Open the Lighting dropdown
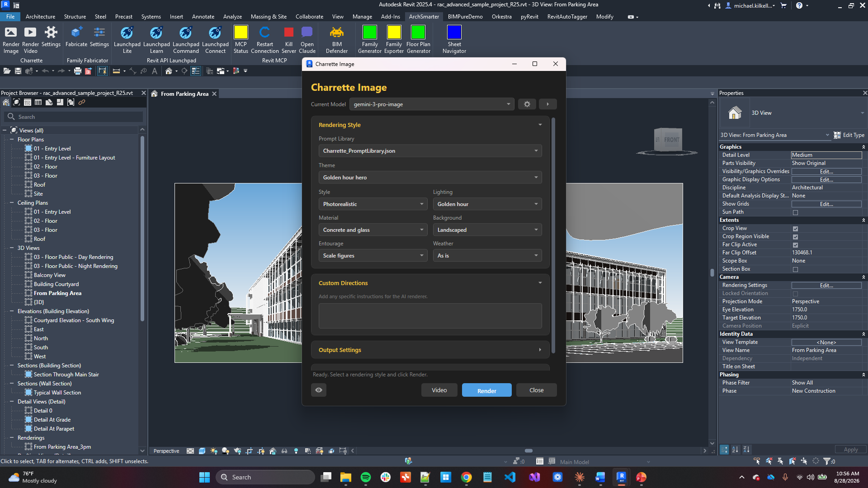This screenshot has width=868, height=488. point(487,204)
